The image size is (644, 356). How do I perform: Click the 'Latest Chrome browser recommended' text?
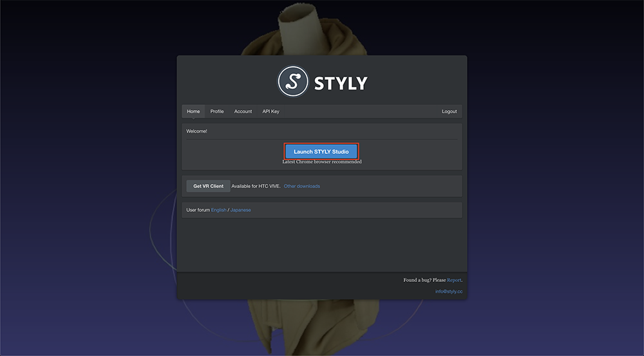322,162
